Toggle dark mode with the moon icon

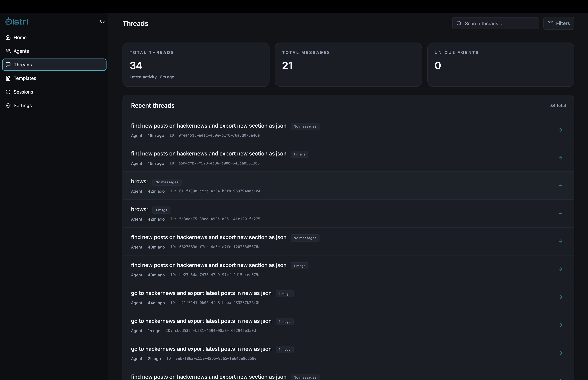(x=102, y=21)
